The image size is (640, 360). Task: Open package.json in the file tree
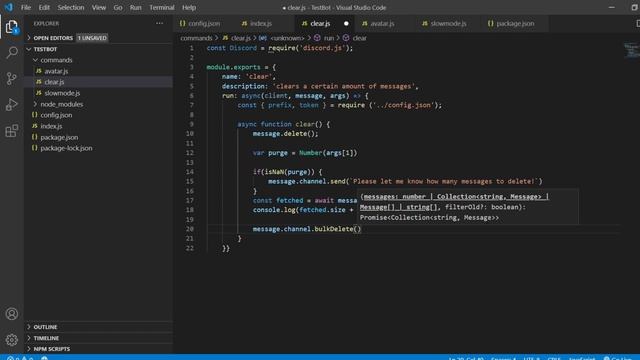tap(98, 137)
